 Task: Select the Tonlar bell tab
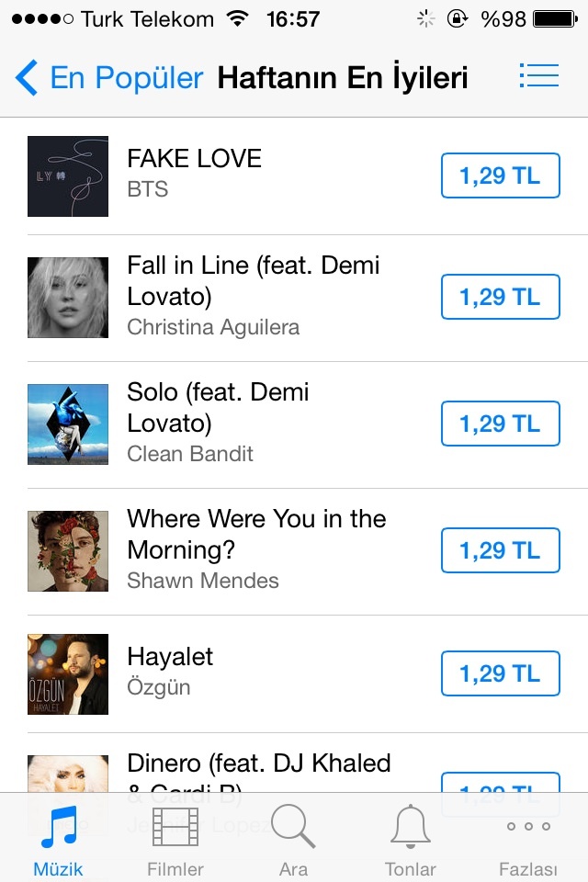tap(411, 838)
